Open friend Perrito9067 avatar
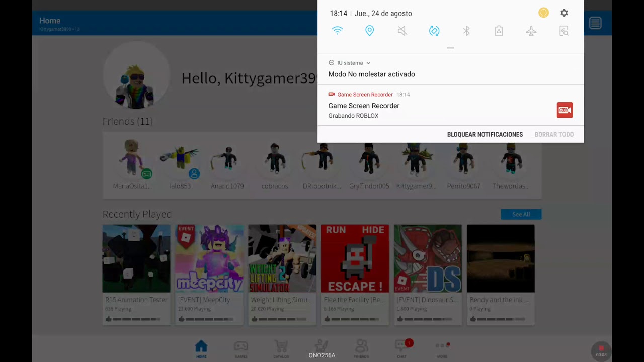This screenshot has width=644, height=362. click(x=463, y=158)
